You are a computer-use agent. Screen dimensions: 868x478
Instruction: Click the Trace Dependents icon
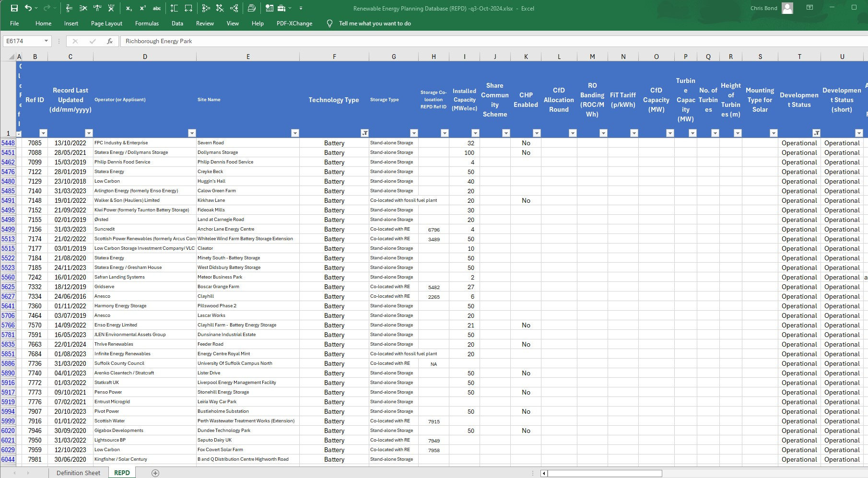(234, 8)
